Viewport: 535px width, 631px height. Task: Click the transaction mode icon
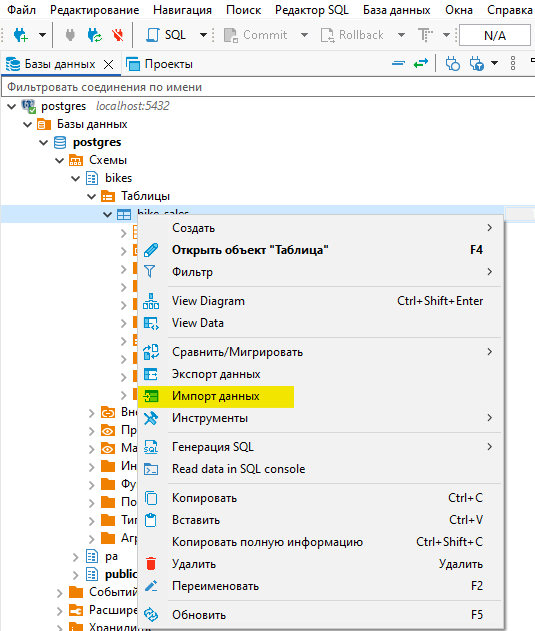click(x=425, y=35)
